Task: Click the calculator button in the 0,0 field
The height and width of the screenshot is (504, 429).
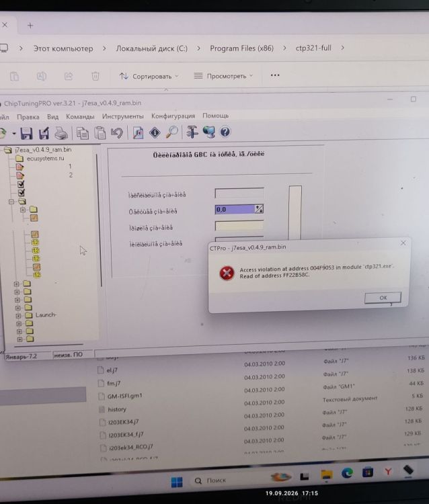Action: coord(259,209)
